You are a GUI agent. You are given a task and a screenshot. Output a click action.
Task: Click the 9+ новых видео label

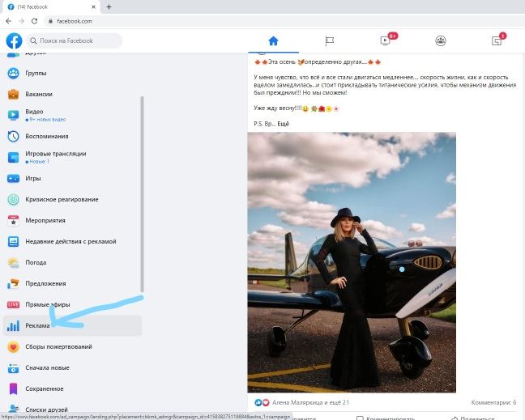point(47,120)
